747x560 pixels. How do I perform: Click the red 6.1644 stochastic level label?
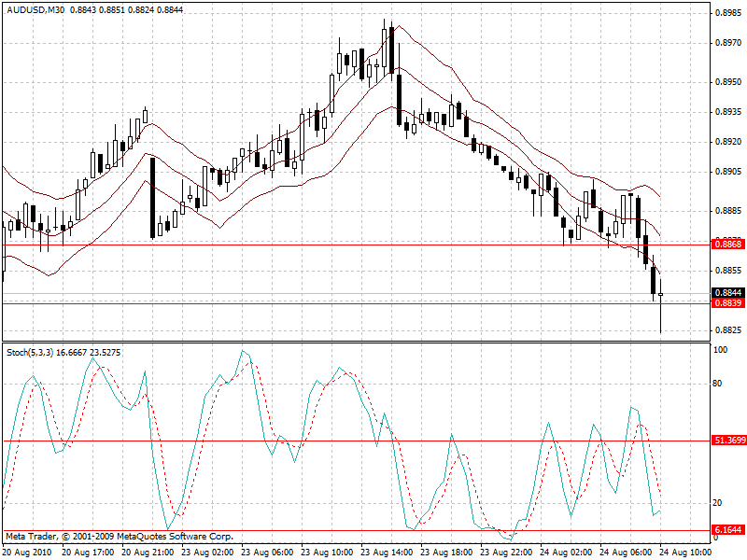click(727, 530)
